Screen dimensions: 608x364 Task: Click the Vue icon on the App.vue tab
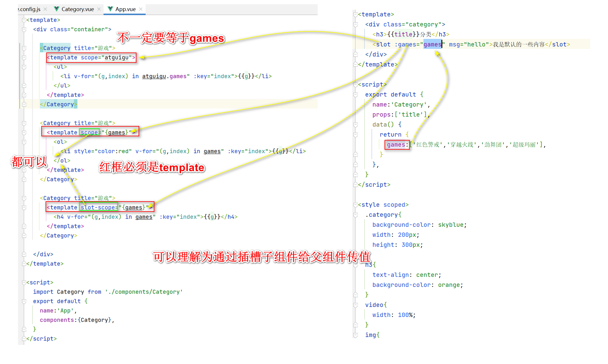[x=110, y=9]
